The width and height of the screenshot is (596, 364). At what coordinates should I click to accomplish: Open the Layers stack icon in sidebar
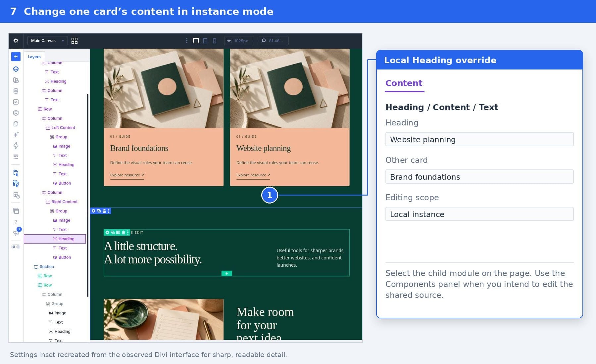(x=16, y=69)
